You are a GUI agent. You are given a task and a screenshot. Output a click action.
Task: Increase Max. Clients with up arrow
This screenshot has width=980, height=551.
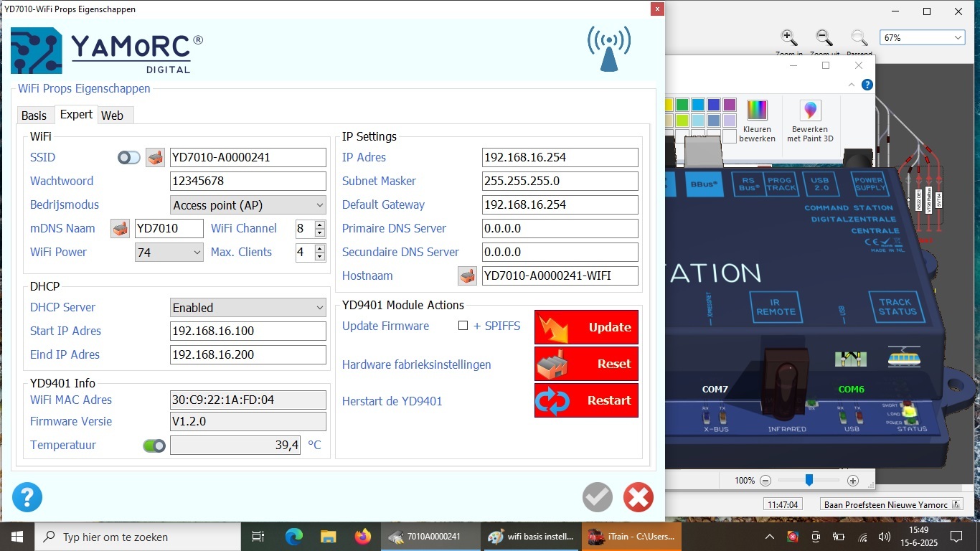(x=320, y=248)
